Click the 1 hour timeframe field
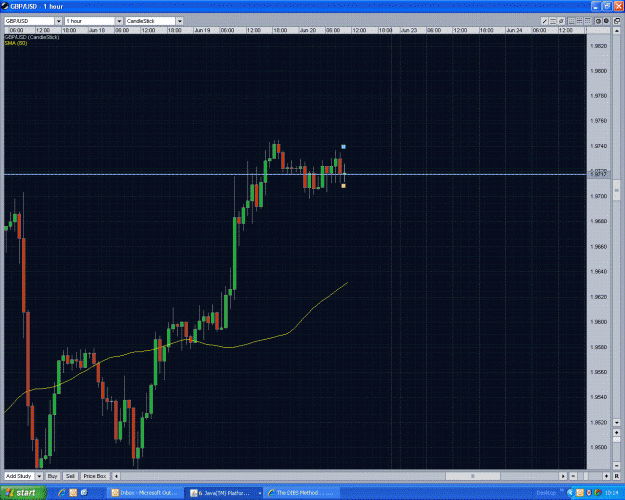 tap(90, 21)
